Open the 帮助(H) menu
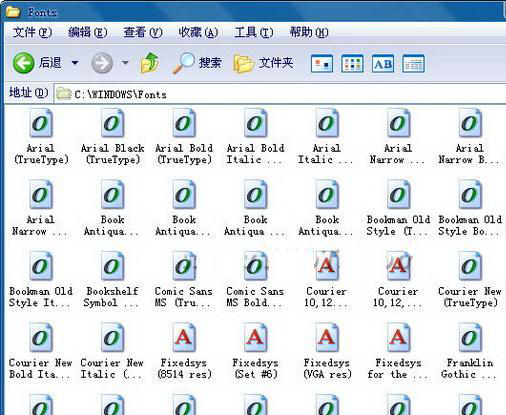 click(x=309, y=32)
